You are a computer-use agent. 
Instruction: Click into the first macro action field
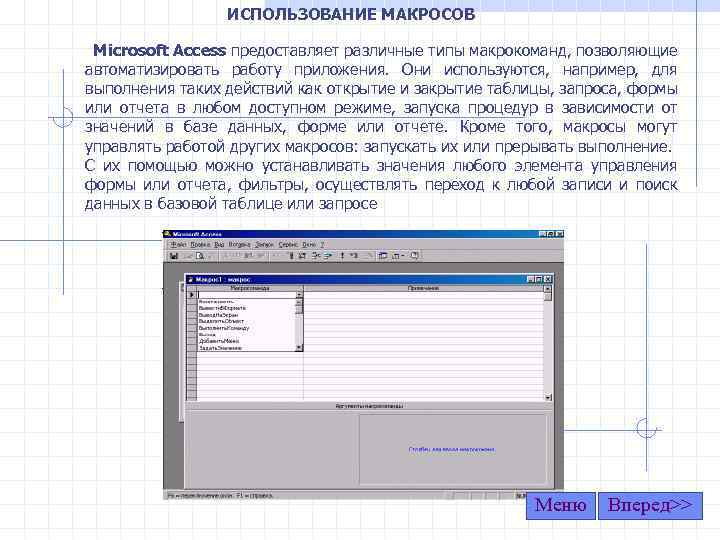[247, 295]
